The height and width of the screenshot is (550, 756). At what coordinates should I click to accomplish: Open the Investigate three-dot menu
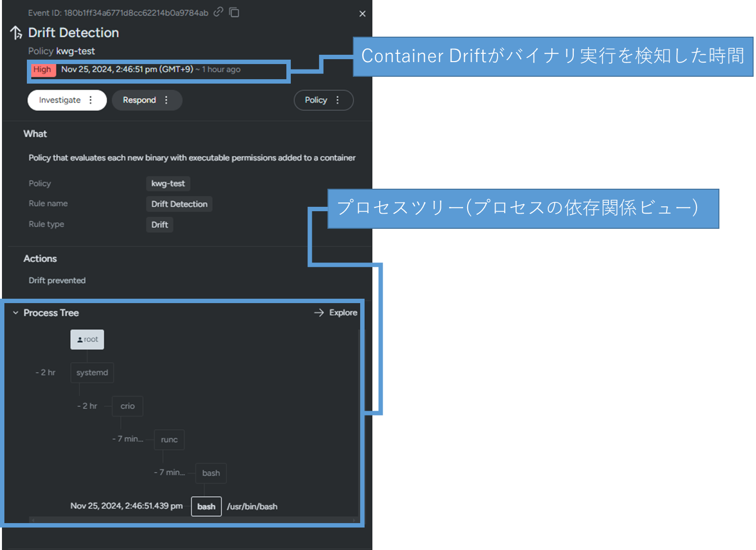pos(91,100)
